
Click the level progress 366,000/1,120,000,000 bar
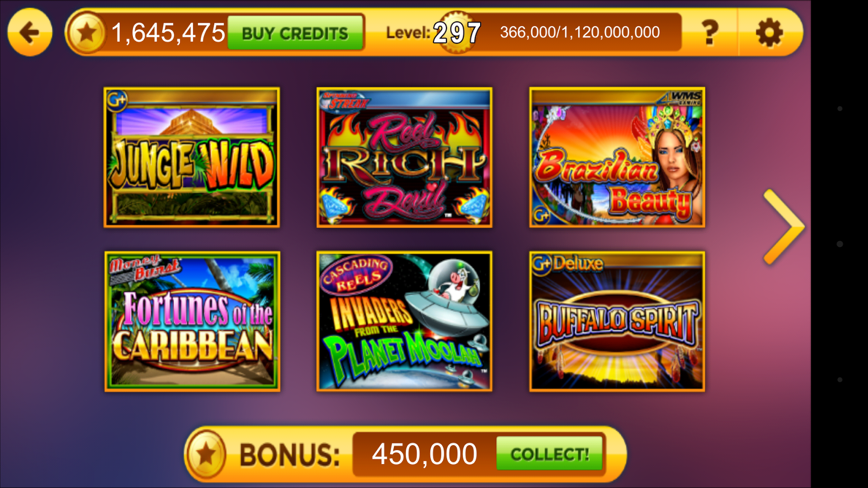[580, 33]
